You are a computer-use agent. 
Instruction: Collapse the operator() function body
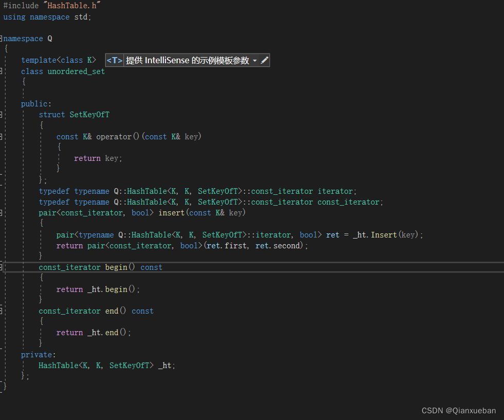tap(2, 137)
